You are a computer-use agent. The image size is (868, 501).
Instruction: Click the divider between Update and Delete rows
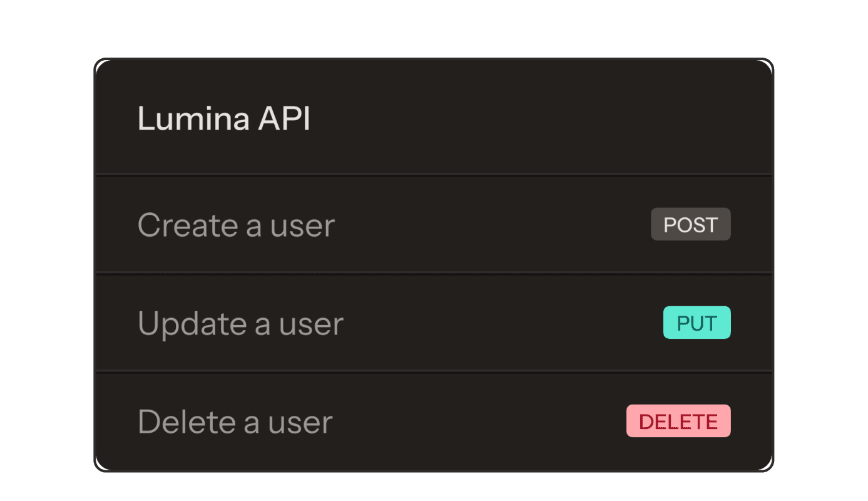click(434, 371)
